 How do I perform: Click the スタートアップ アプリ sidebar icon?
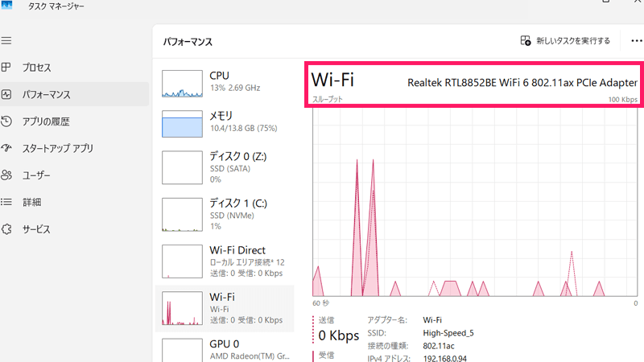point(6,149)
